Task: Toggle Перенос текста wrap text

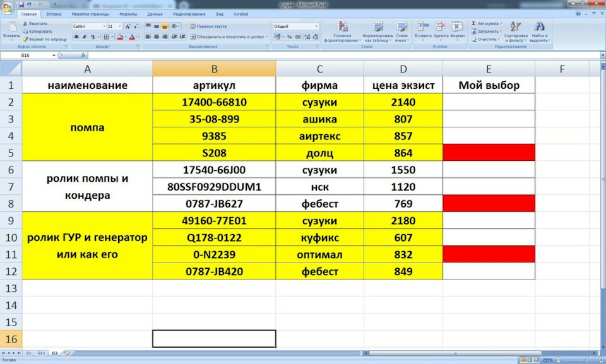Action: (x=208, y=26)
